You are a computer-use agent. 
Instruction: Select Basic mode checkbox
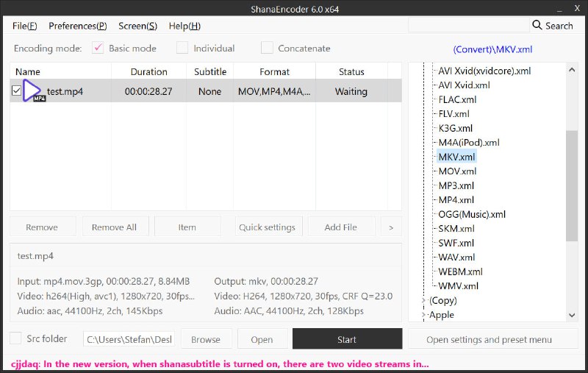point(98,49)
